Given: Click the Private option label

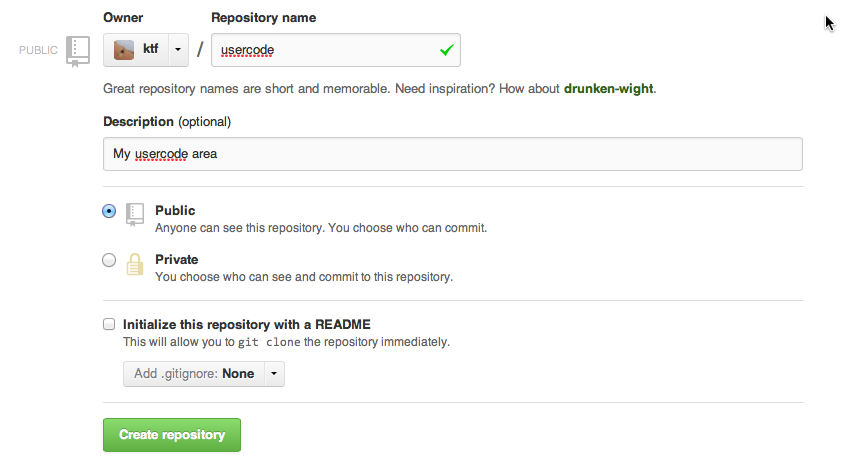Looking at the screenshot, I should pos(176,260).
